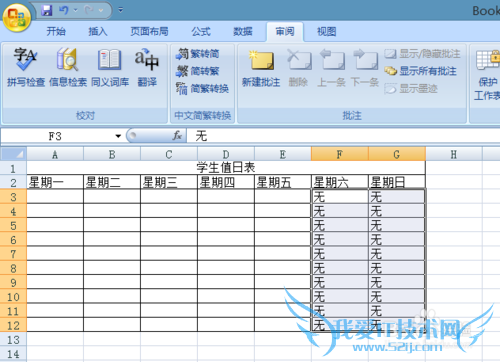Expand the Name Box dropdown arrow
The width and height of the screenshot is (500, 362).
118,136
